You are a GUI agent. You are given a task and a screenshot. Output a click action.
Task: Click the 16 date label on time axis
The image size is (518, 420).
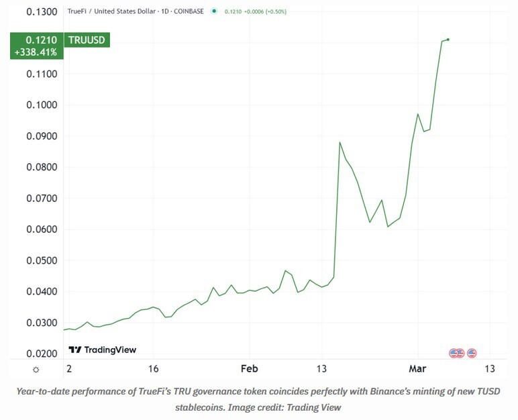click(x=154, y=368)
